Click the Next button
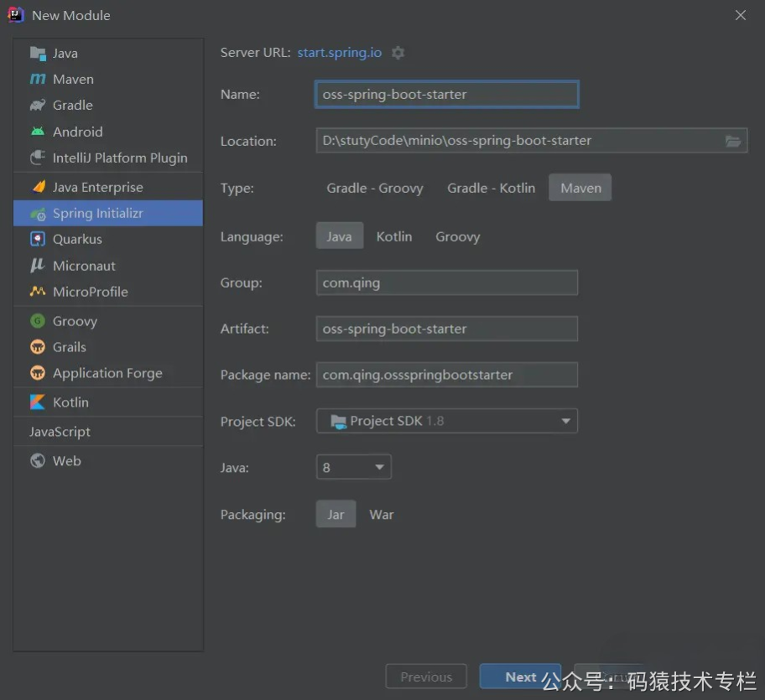Screen dimensions: 765x700 [x=520, y=677]
